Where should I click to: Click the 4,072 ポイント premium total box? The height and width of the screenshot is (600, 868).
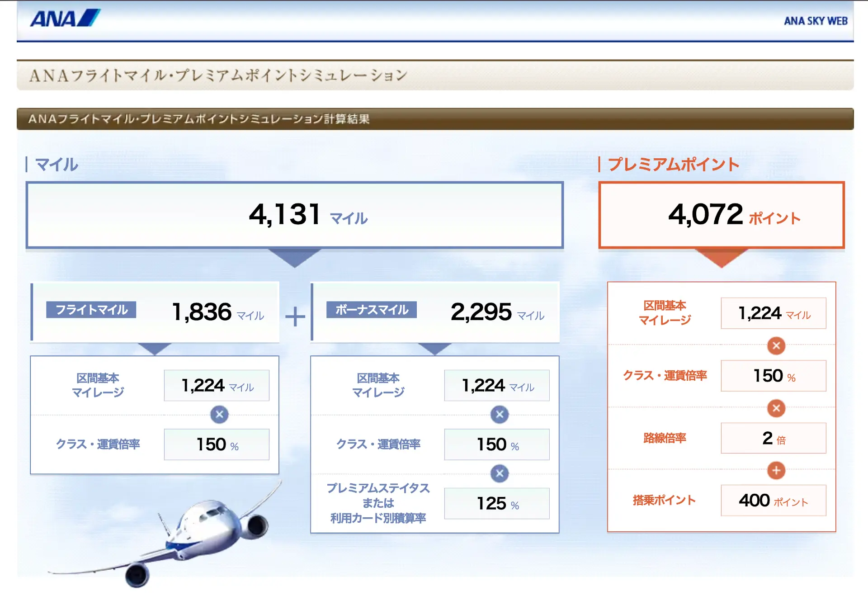(722, 215)
